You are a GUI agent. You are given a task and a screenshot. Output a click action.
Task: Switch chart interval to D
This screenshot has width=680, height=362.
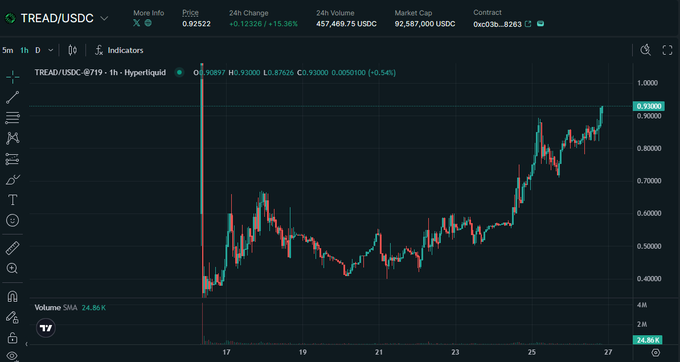coord(38,50)
